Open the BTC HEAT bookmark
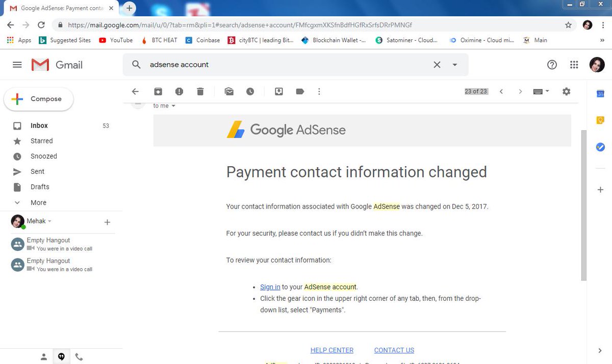The height and width of the screenshot is (364, 612). pos(159,40)
